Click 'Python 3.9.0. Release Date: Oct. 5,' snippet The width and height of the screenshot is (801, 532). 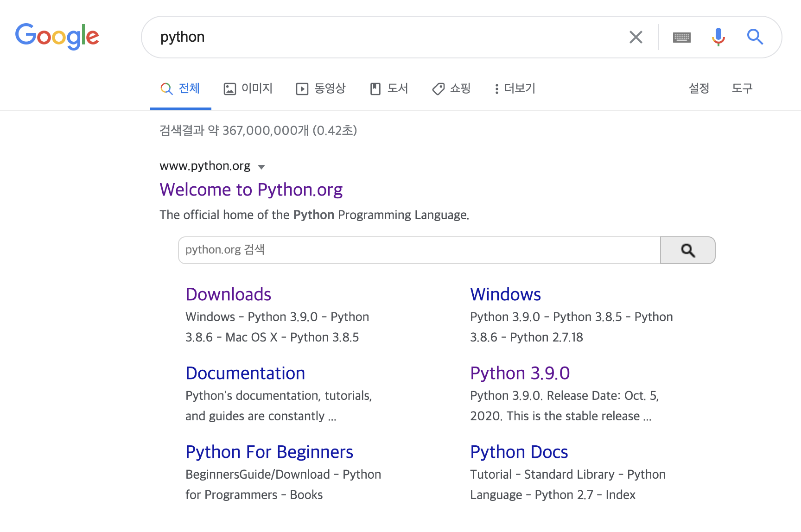[565, 396]
